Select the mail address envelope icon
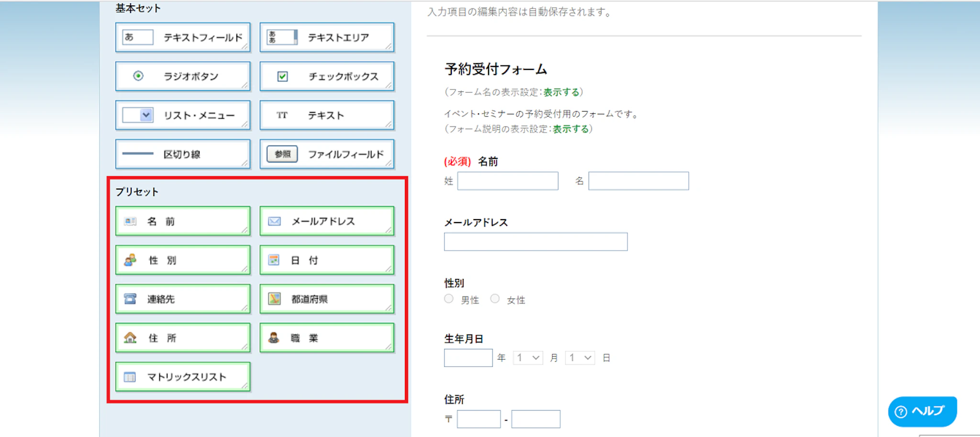This screenshot has width=980, height=437. (x=274, y=221)
